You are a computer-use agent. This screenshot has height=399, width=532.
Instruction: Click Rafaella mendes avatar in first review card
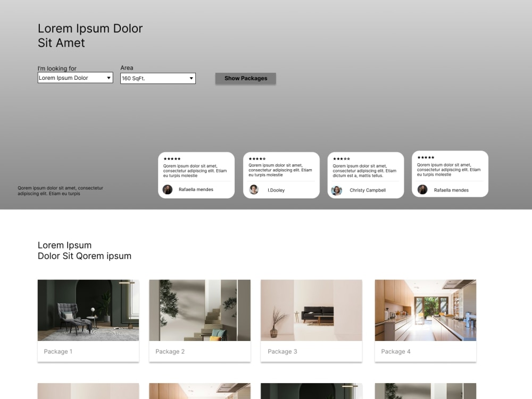coord(167,189)
